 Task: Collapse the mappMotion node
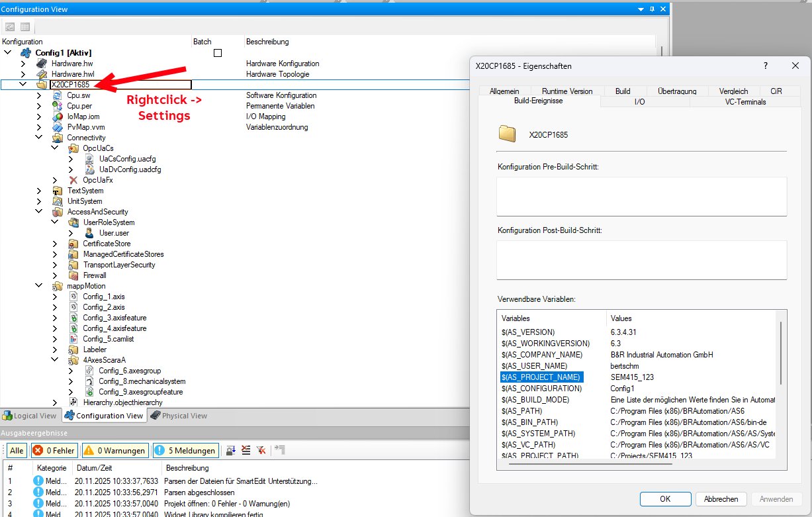[39, 286]
